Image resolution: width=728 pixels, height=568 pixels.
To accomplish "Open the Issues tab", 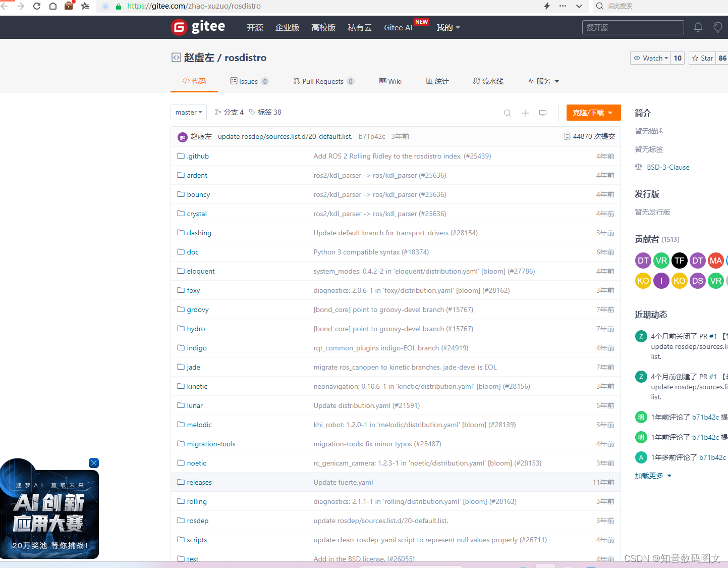I will [249, 81].
